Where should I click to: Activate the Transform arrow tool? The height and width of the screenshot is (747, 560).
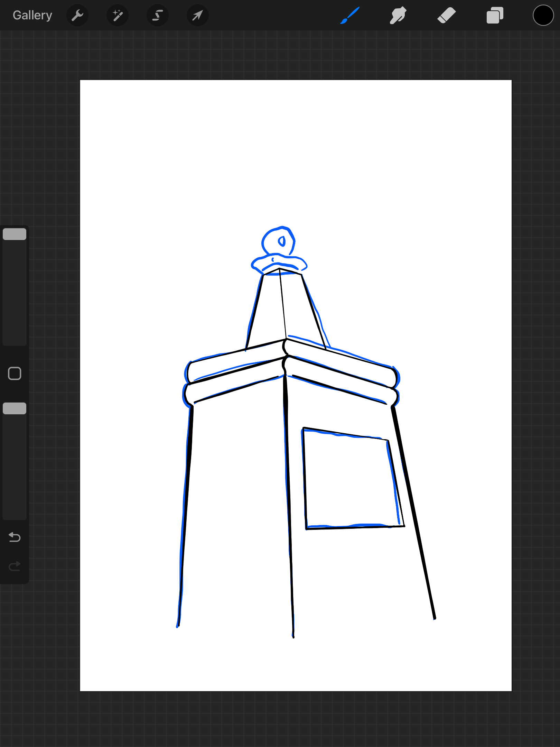click(x=197, y=15)
